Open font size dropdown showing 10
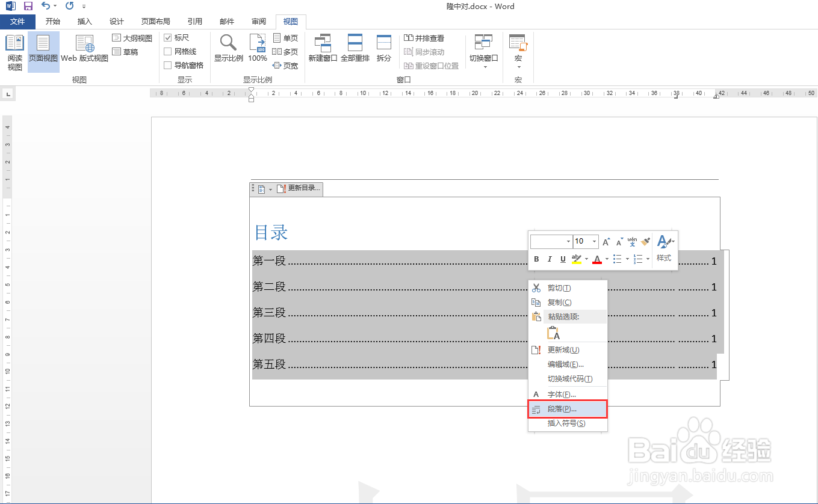 pyautogui.click(x=594, y=242)
